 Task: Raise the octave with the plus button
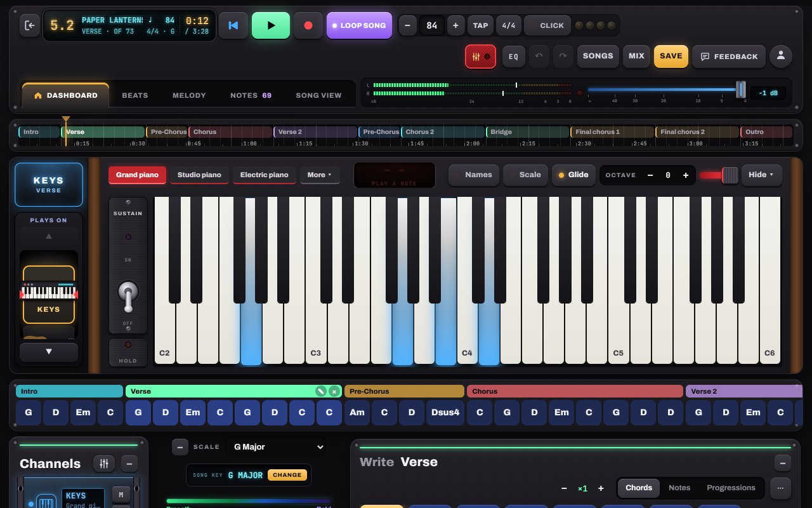click(x=686, y=175)
